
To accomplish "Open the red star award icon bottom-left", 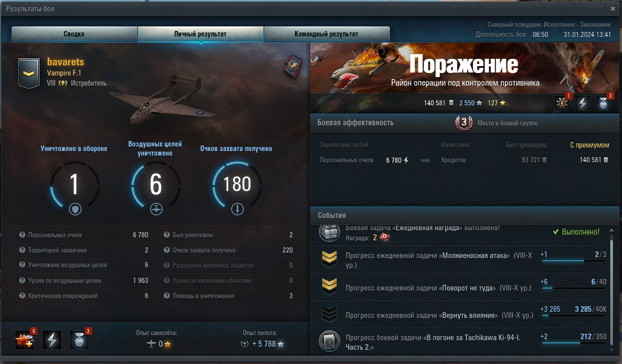I will coord(25,340).
